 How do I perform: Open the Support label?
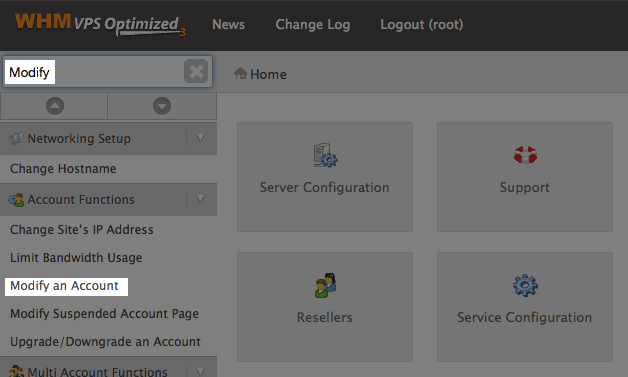[525, 188]
